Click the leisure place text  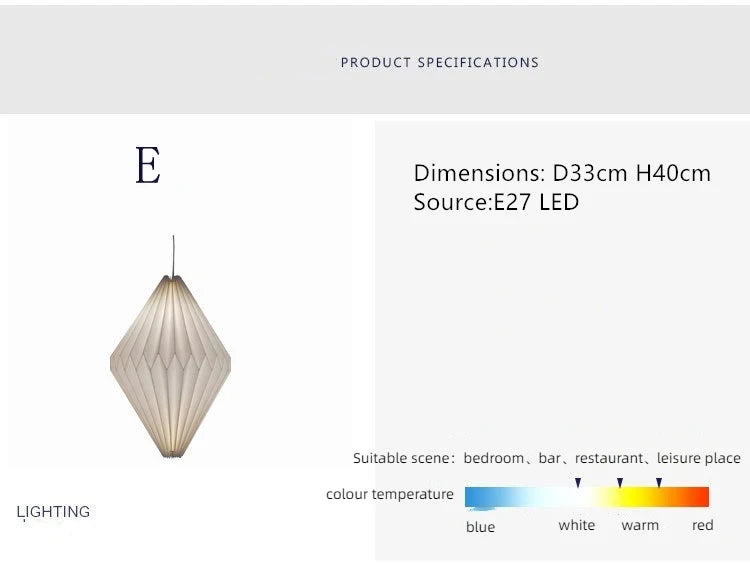[x=698, y=458]
